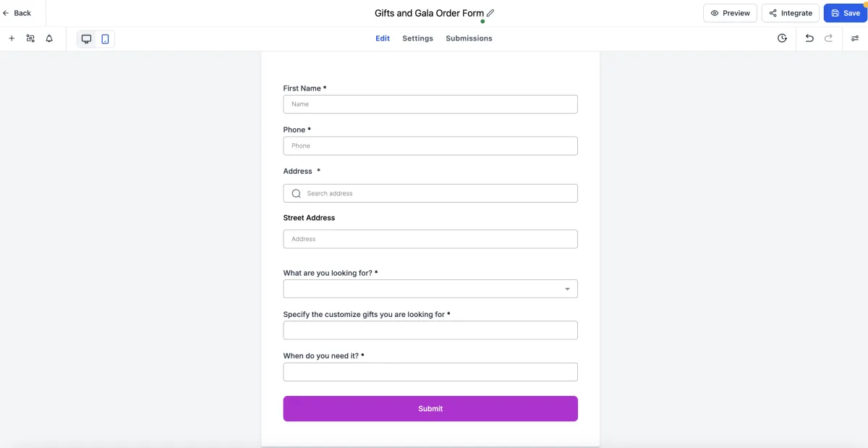868x448 pixels.
Task: Open the sliders styles panel icon
Action: (855, 38)
